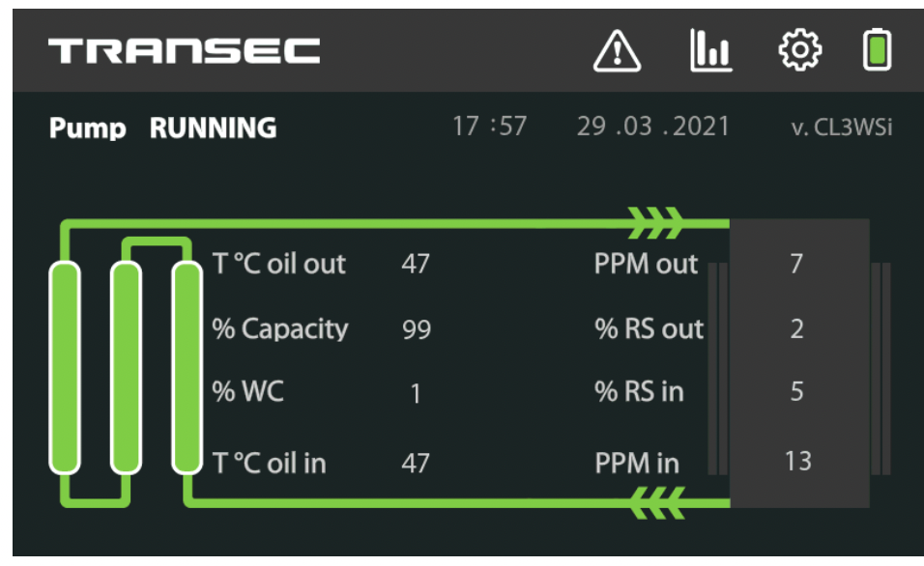
Task: Select the third green cylinder column
Action: point(188,368)
